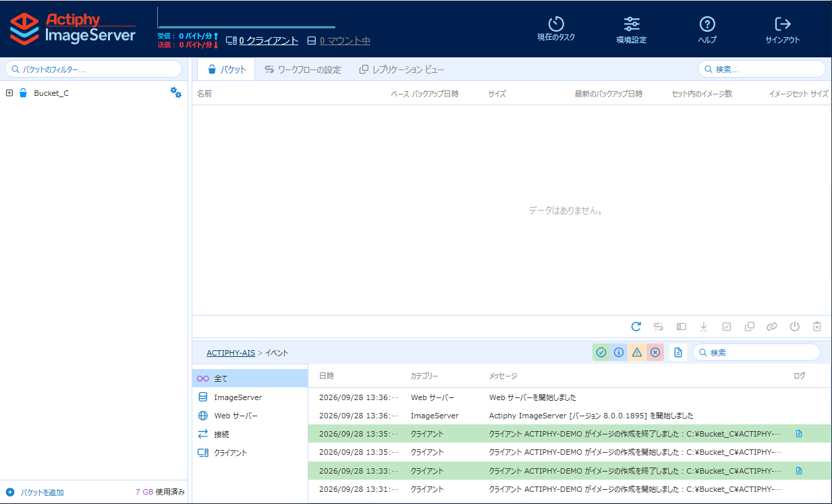
Task: Click the refresh icon in bucket toolbar
Action: tap(636, 327)
